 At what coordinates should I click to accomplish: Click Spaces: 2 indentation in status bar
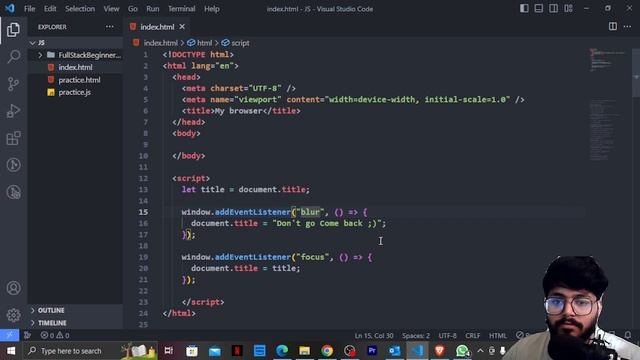pos(416,336)
